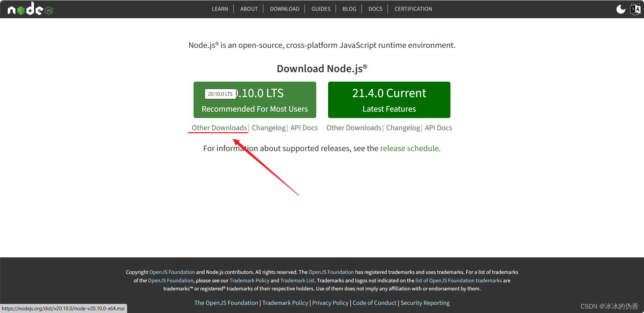Open the inline Trademark Policy link in paragraph
644x313 pixels.
pyautogui.click(x=250, y=281)
